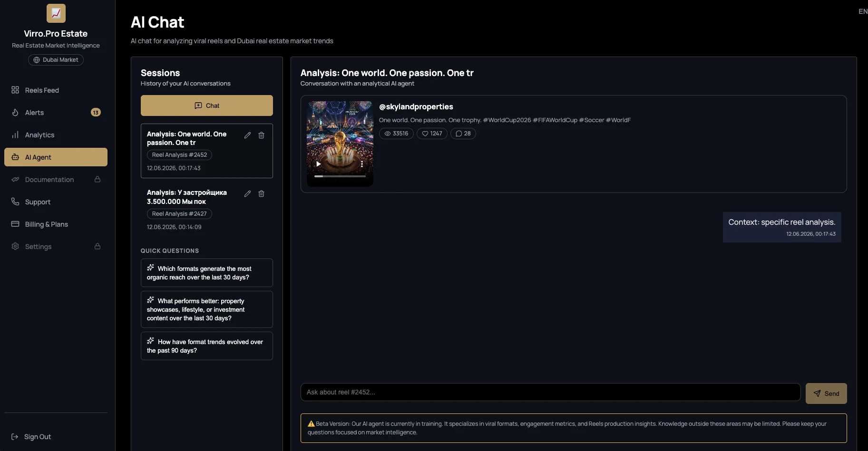Screen dimensions: 868x451
Task: Go to Billing & Plans
Action: [x=56, y=224]
